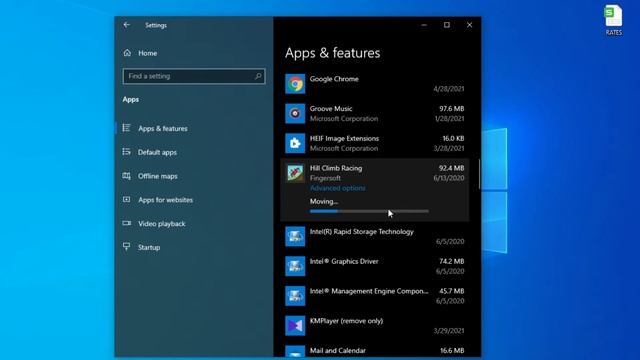
Task: Click the KMPlayer app icon
Action: pos(295,326)
